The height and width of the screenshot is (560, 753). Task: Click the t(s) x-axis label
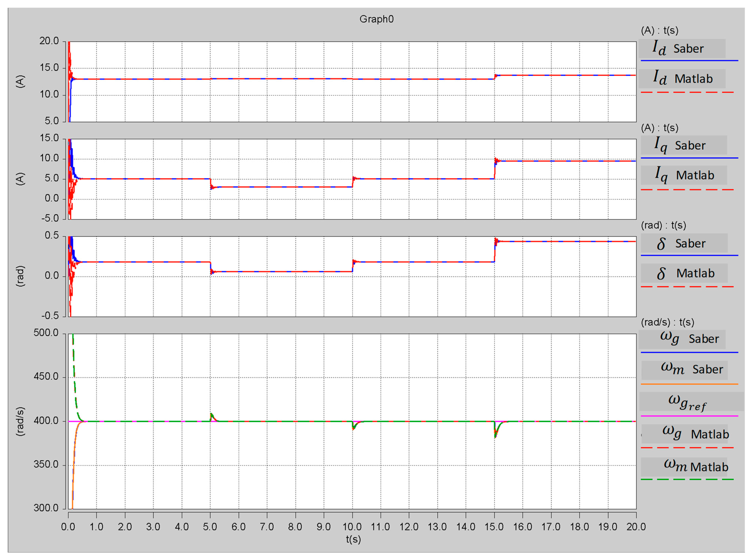point(353,539)
